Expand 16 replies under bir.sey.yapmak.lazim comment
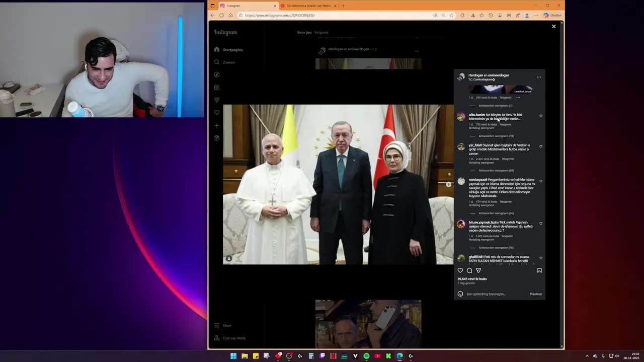Viewport: 644px width, 362px height. (496, 248)
